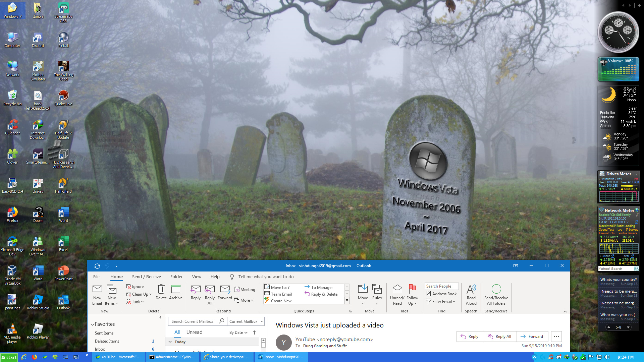This screenshot has width=644, height=362.
Task: Open more actions ellipsis in reading pane
Action: [x=556, y=337]
